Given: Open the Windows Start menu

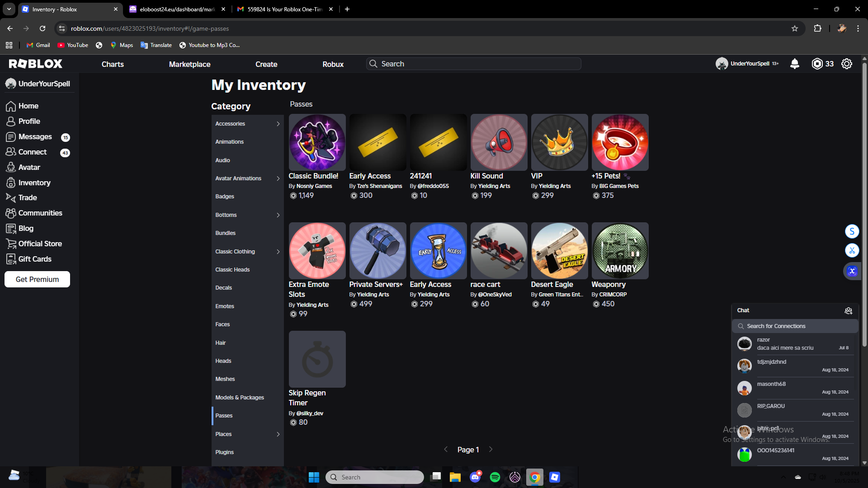Looking at the screenshot, I should (x=314, y=477).
